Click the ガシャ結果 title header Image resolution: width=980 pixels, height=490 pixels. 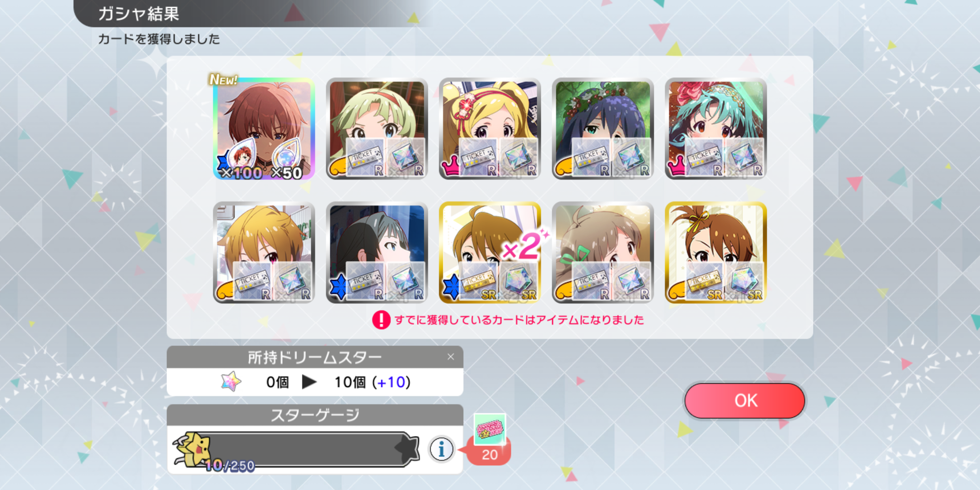tap(138, 14)
